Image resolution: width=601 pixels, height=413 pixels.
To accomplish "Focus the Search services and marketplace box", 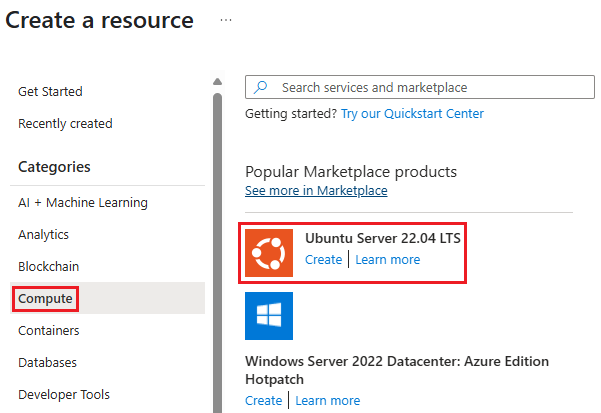I will [x=420, y=88].
